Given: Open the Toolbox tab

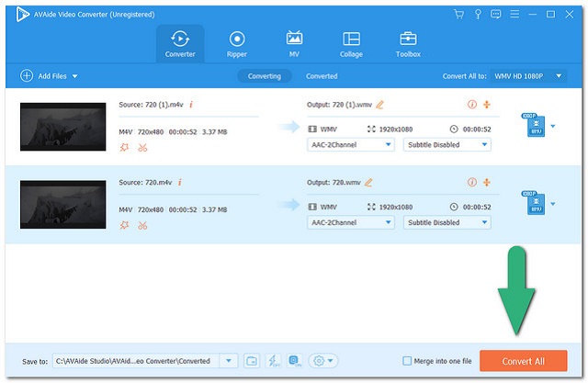Looking at the screenshot, I should pos(408,44).
